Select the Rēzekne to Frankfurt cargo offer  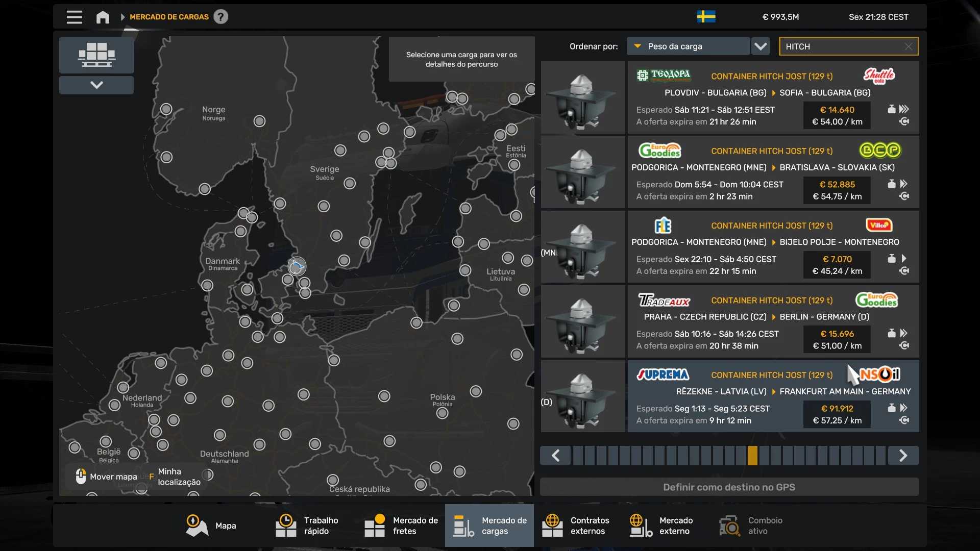point(773,396)
